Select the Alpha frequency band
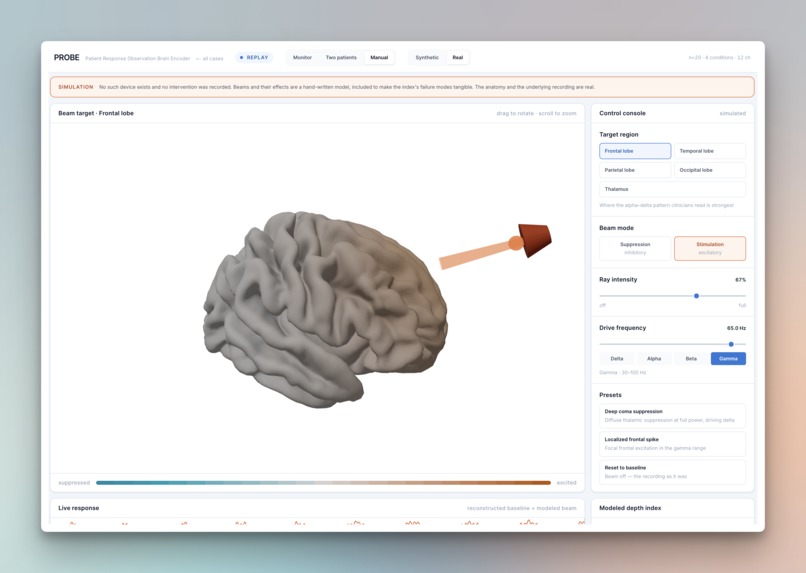806x573 pixels. (654, 359)
